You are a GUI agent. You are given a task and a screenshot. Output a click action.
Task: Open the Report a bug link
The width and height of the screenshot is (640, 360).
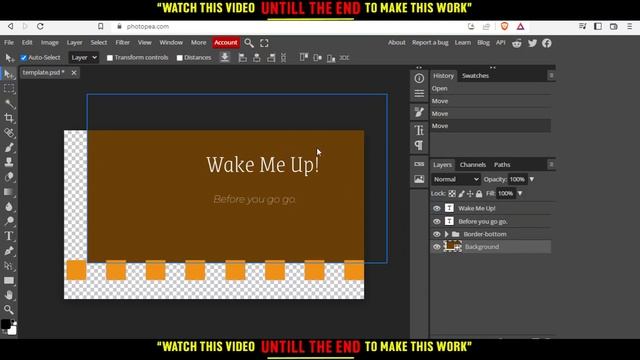coord(430,42)
